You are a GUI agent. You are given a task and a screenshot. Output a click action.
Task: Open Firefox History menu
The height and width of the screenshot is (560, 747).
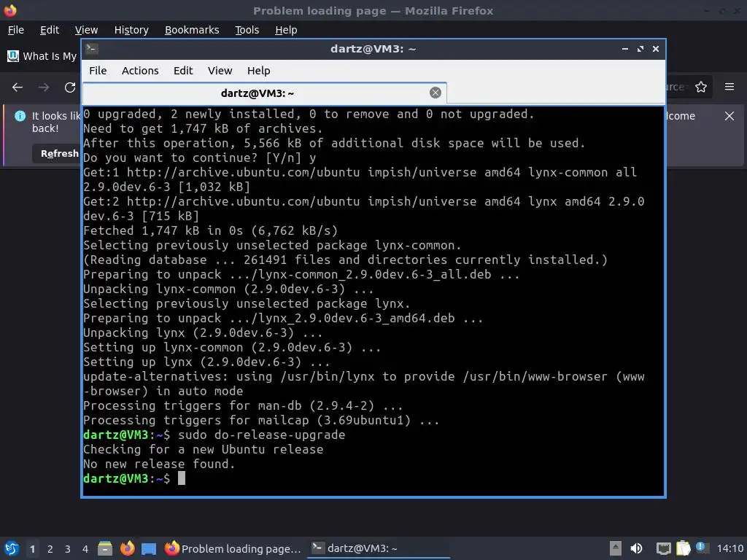click(x=131, y=30)
